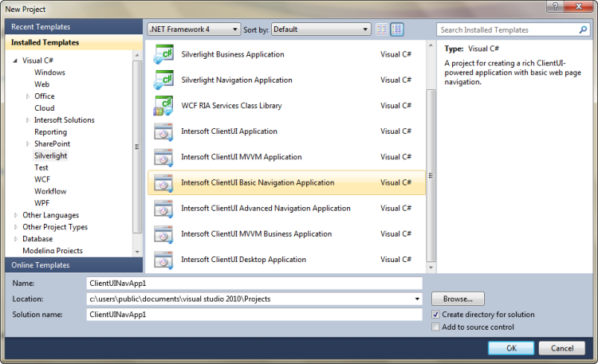The image size is (598, 364).
Task: Click the Intersoft ClientUI MVVM Application icon
Action: click(x=163, y=157)
